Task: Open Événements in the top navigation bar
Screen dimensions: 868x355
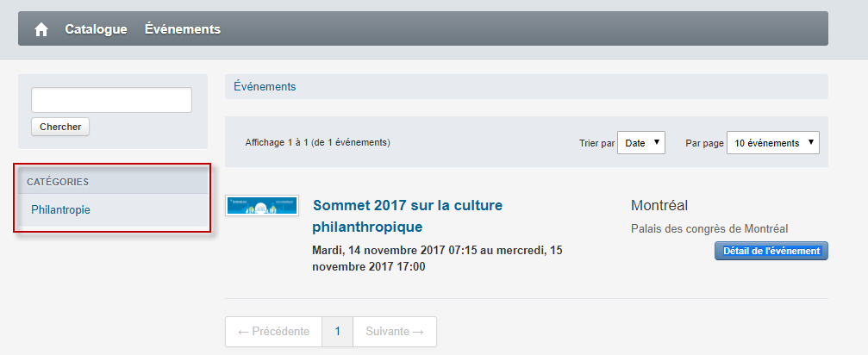Action: (183, 29)
